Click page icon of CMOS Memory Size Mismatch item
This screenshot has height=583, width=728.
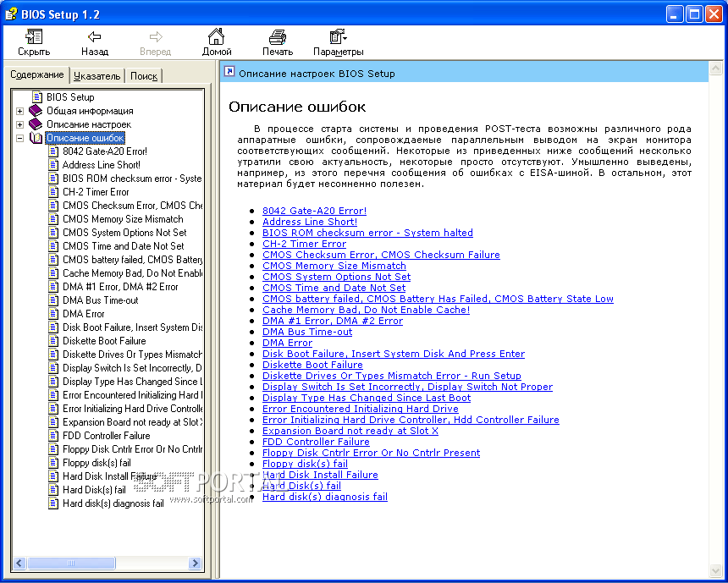coord(54,219)
